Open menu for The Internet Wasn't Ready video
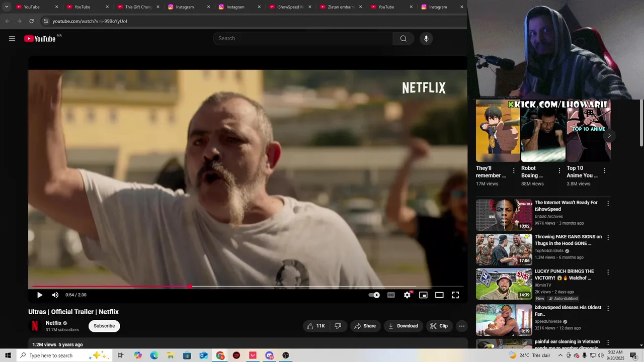The image size is (644, 362). point(608,204)
